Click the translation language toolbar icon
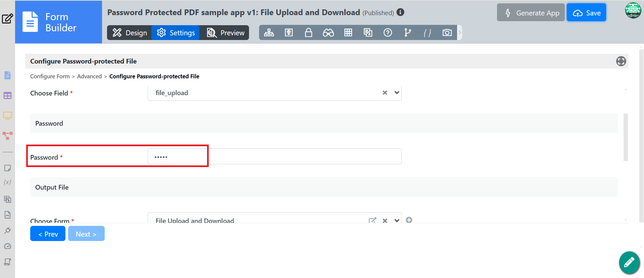 (x=368, y=33)
